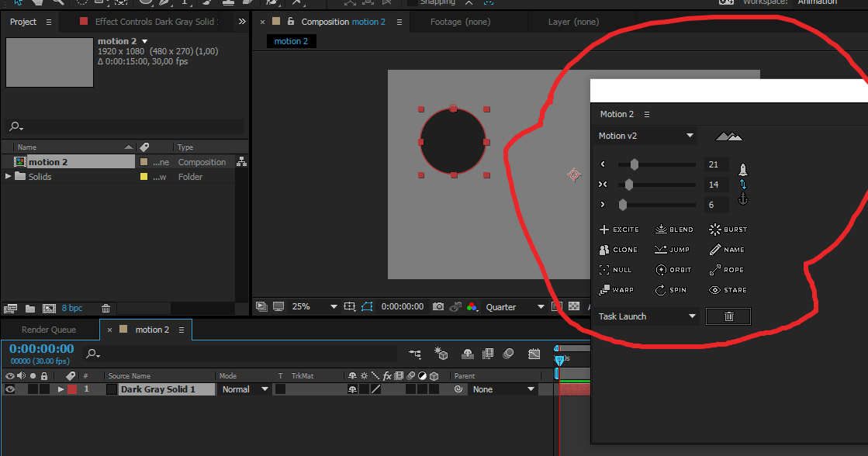Click the NAME tool in Motion 2
This screenshot has width=868, height=456.
tap(727, 250)
